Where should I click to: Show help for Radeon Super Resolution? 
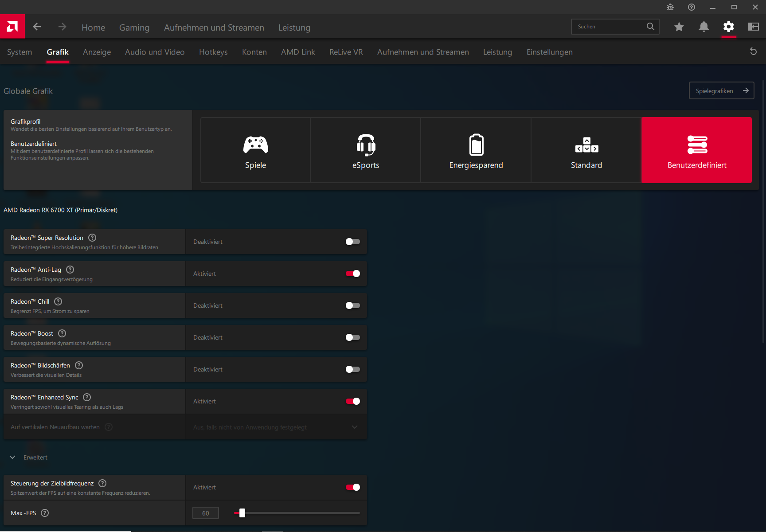point(92,238)
